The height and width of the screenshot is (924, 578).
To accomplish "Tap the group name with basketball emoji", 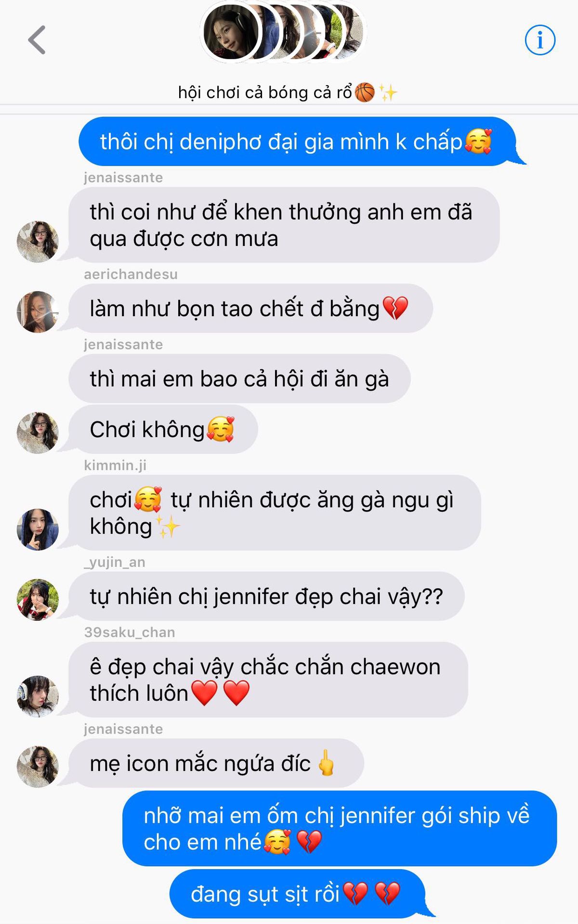I will point(288,92).
